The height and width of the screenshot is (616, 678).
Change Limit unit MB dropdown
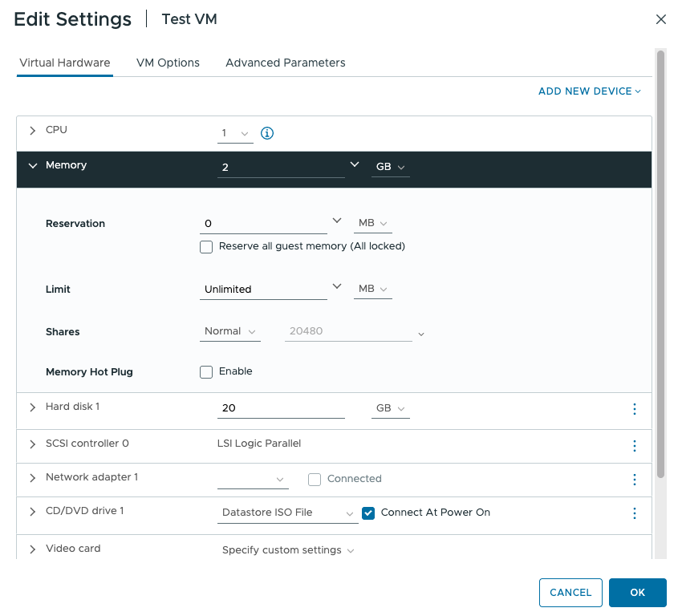[x=373, y=289]
